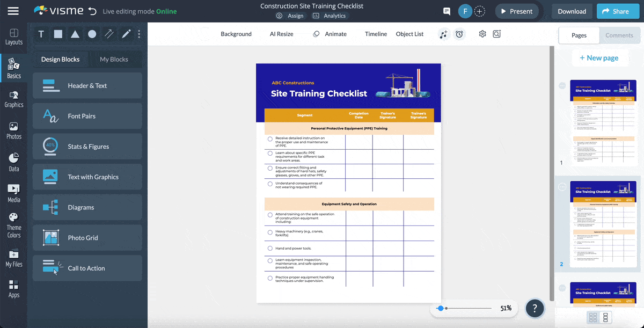Viewport: 644px width, 328px height.
Task: Click the New page button
Action: [600, 57]
